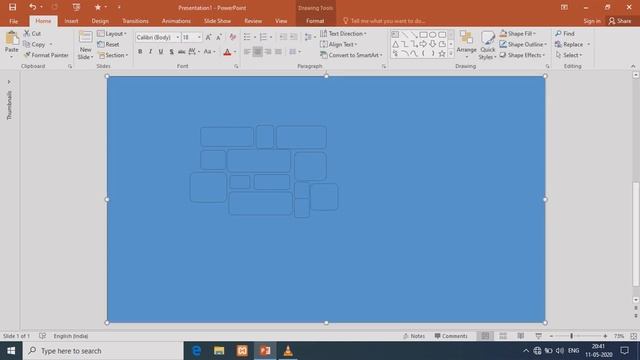Open the Notes pane
Screen dimensions: 640x360
pyautogui.click(x=414, y=336)
